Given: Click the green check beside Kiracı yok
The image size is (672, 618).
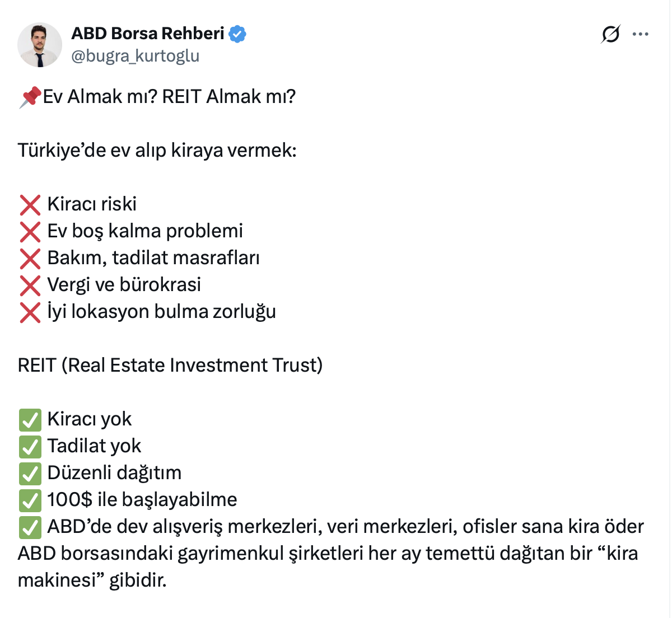Looking at the screenshot, I should pyautogui.click(x=30, y=420).
